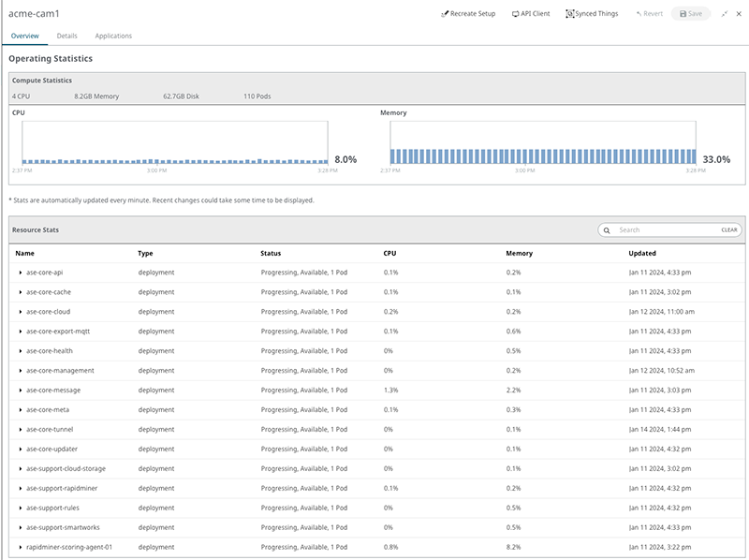The image size is (749, 560).
Task: Close the acme-cam1 panel
Action: click(x=738, y=14)
